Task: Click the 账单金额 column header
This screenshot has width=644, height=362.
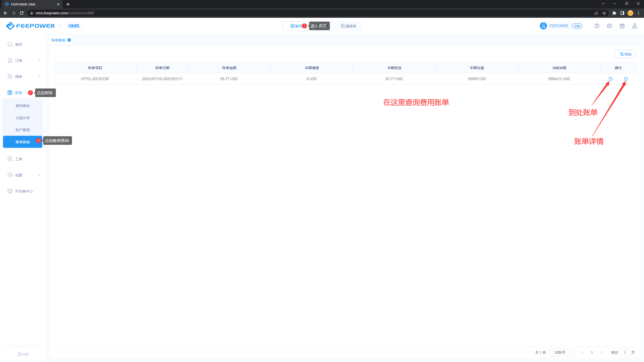Action: 229,68
